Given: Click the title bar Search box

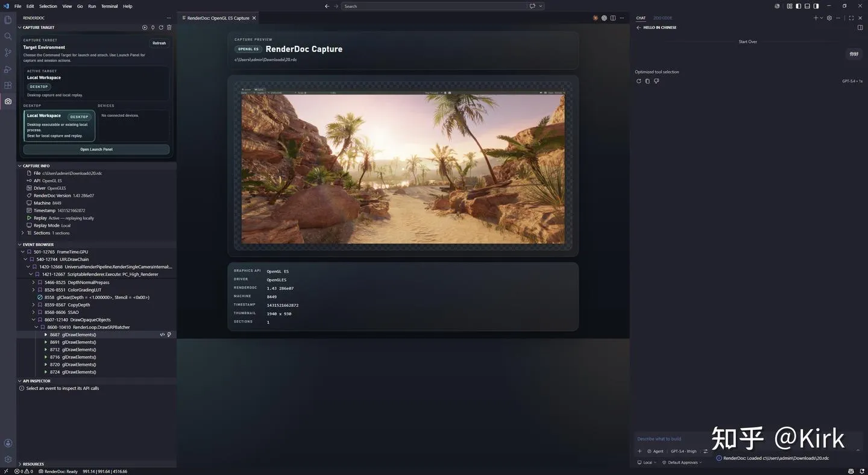Looking at the screenshot, I should [434, 6].
